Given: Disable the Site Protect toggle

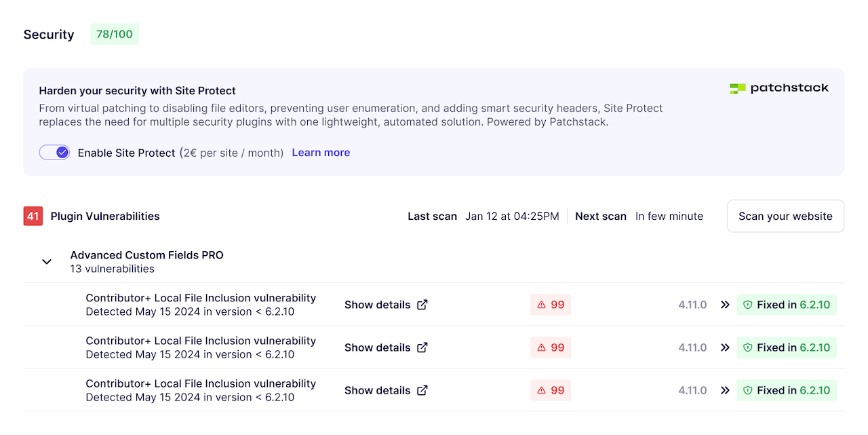Looking at the screenshot, I should point(54,153).
